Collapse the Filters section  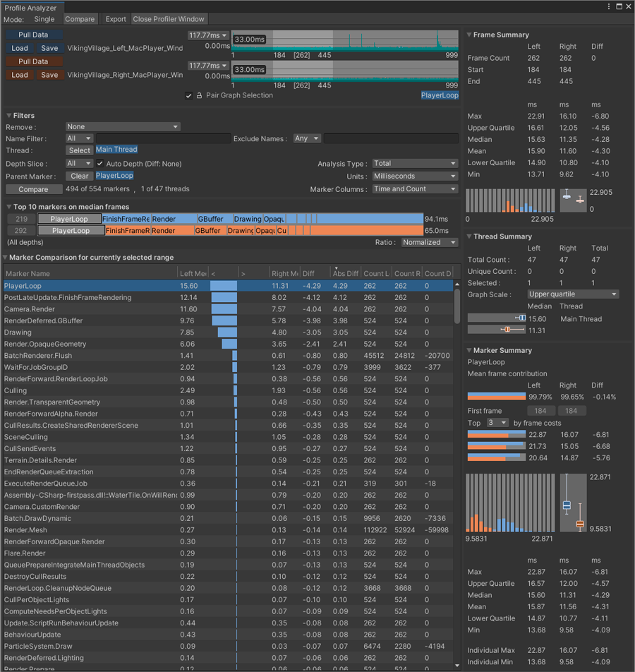click(7, 115)
